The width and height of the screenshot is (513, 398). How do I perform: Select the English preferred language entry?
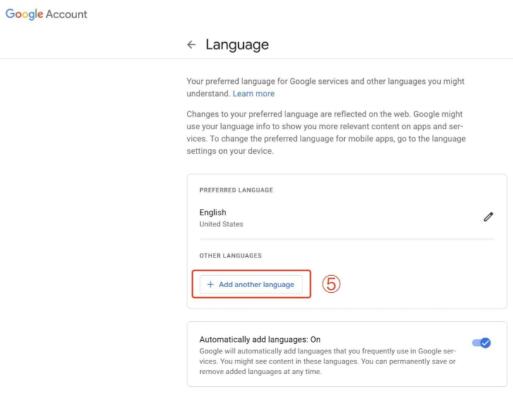click(213, 212)
